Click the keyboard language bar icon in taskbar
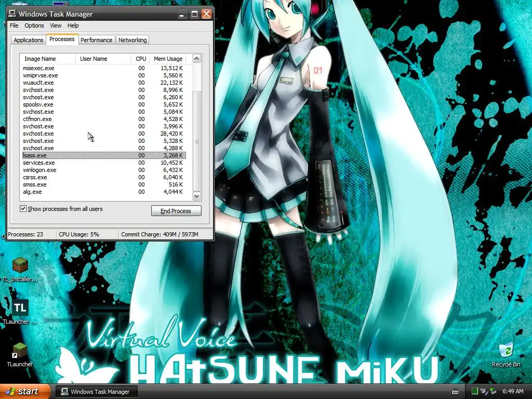 [x=455, y=392]
